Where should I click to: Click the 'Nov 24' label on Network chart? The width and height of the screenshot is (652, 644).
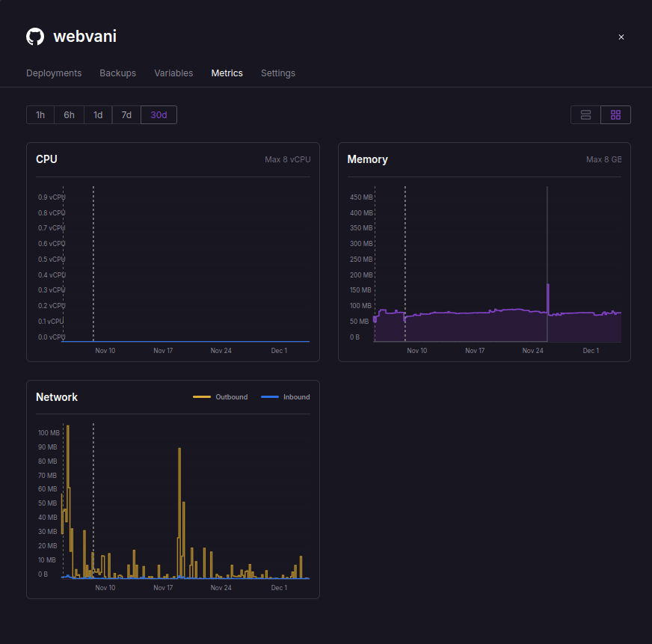click(221, 588)
